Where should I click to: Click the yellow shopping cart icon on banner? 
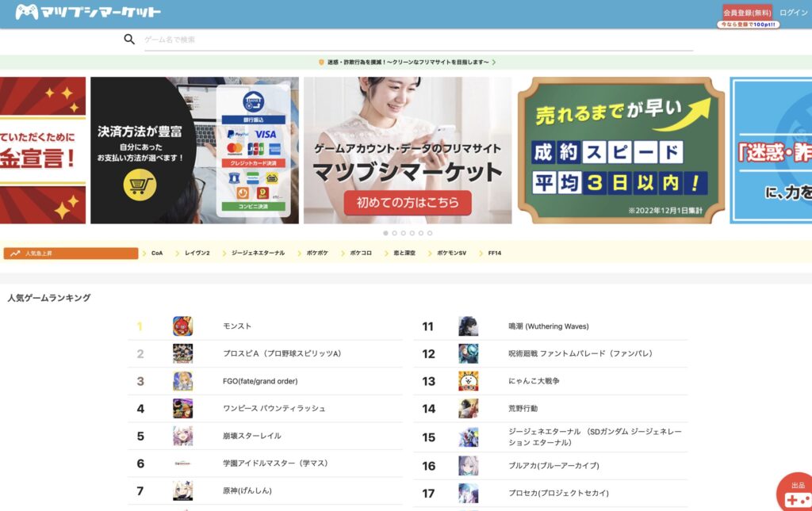point(140,185)
